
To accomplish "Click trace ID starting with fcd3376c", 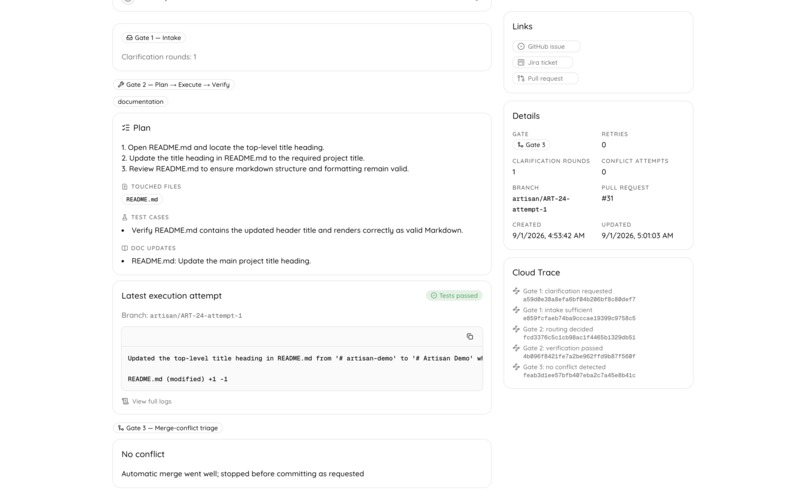I will coord(579,337).
